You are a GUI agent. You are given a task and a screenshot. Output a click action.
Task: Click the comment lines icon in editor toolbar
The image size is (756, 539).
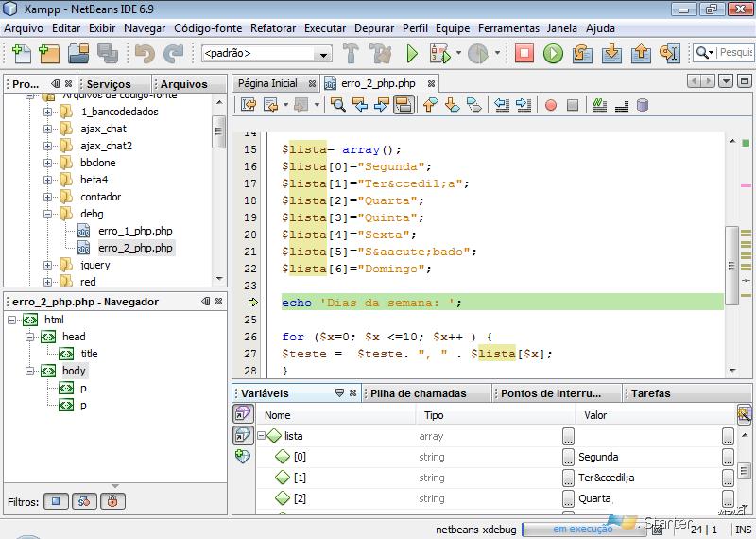pos(600,105)
